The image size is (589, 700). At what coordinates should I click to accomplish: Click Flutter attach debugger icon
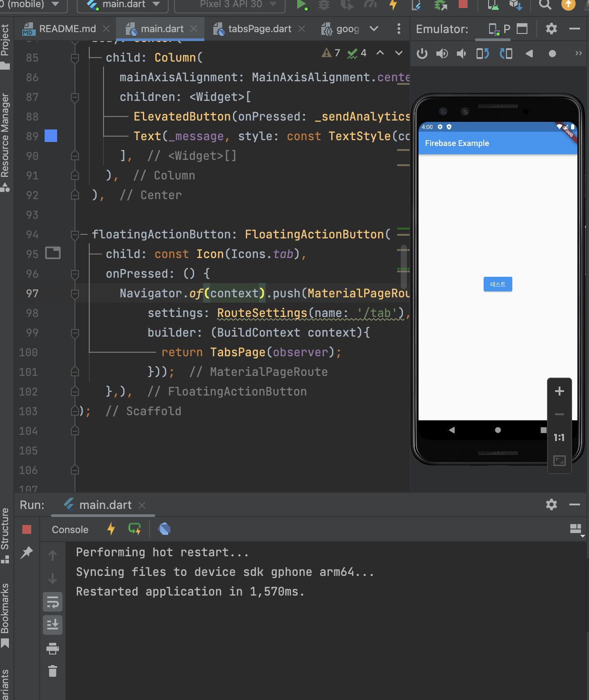point(416,5)
